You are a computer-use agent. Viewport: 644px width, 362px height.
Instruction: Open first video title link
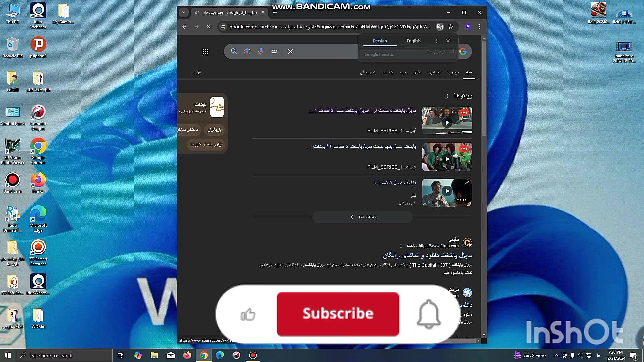pos(362,110)
